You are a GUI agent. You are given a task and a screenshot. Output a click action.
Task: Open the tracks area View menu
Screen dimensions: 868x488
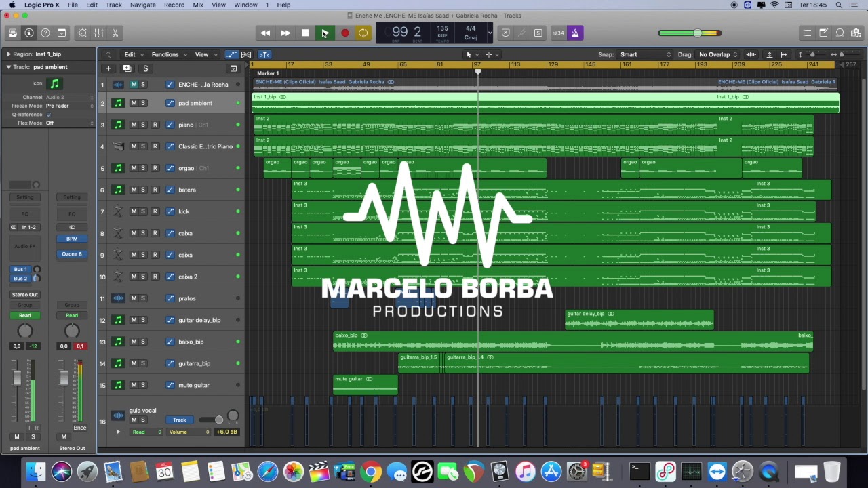205,54
